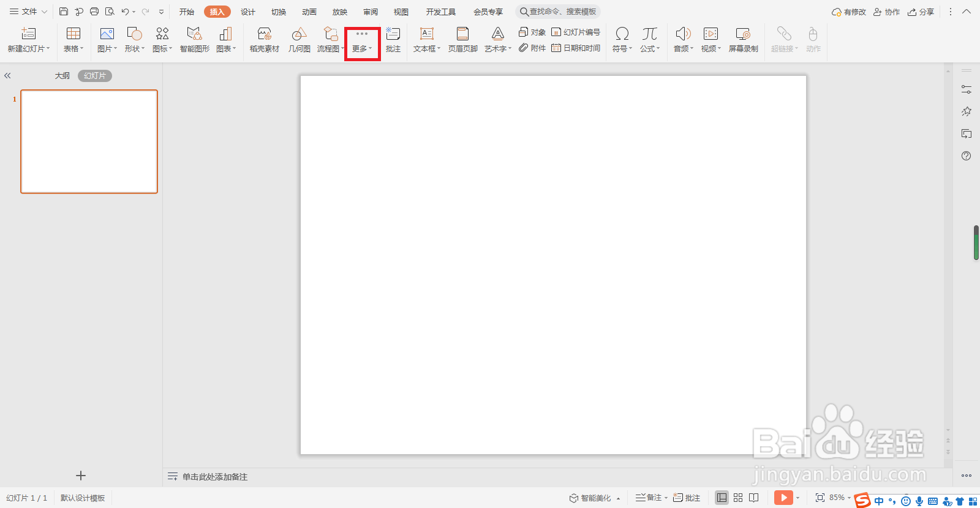Click the Save icon in quick access toolbar
This screenshot has height=508, width=980.
[x=64, y=12]
